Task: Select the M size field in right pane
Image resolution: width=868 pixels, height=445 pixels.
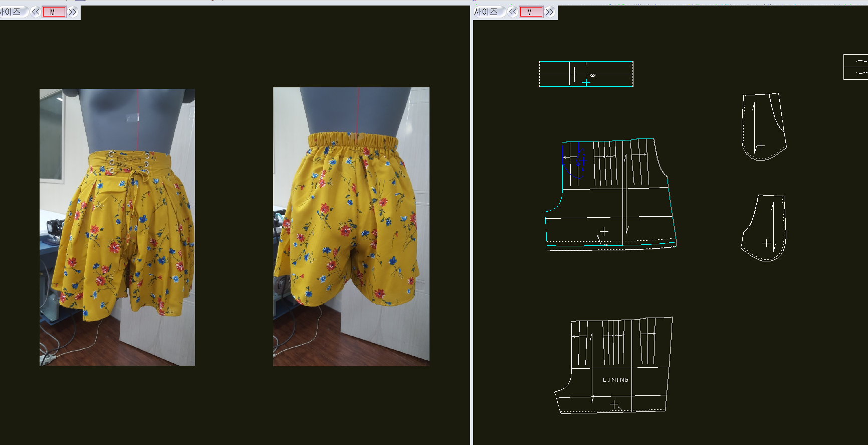Action: coord(531,12)
